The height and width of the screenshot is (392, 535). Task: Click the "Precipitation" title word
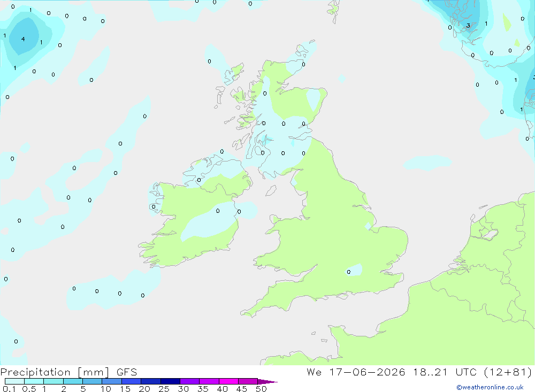click(35, 372)
